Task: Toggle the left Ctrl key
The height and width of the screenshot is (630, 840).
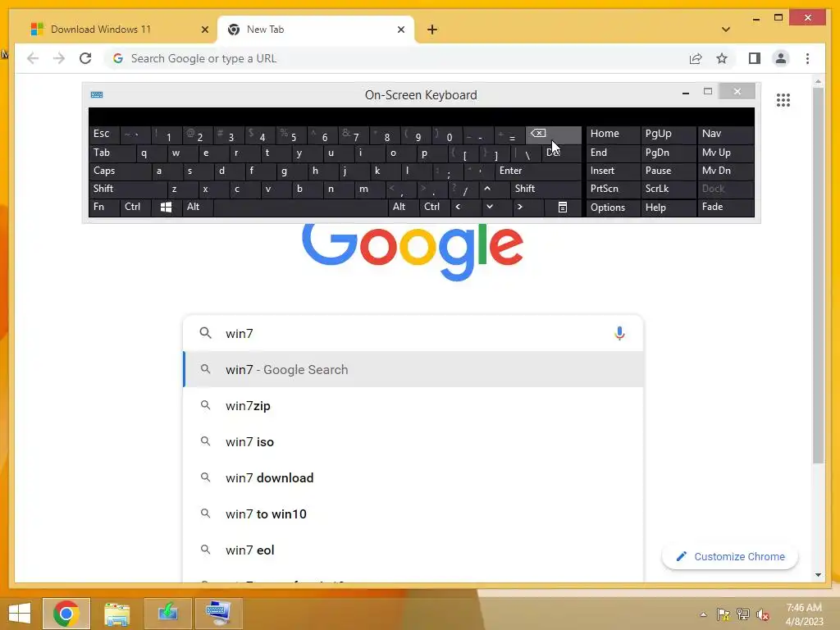Action: [135, 207]
